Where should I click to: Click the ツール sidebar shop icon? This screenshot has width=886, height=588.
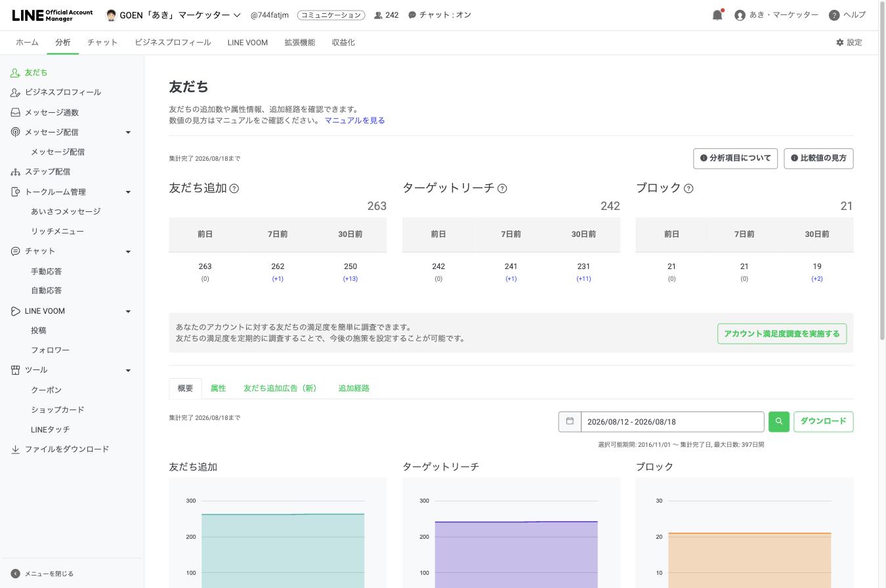[x=15, y=370]
